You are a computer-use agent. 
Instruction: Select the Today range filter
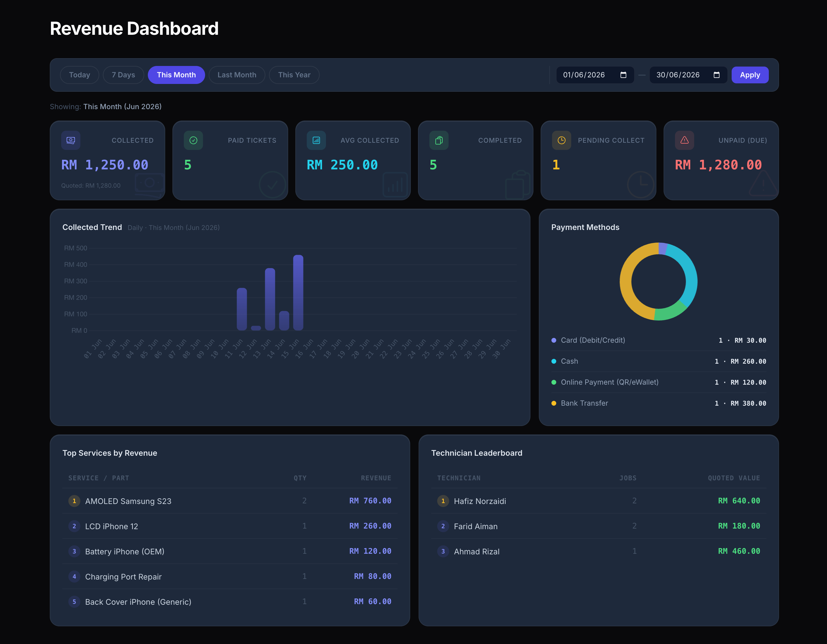point(79,75)
